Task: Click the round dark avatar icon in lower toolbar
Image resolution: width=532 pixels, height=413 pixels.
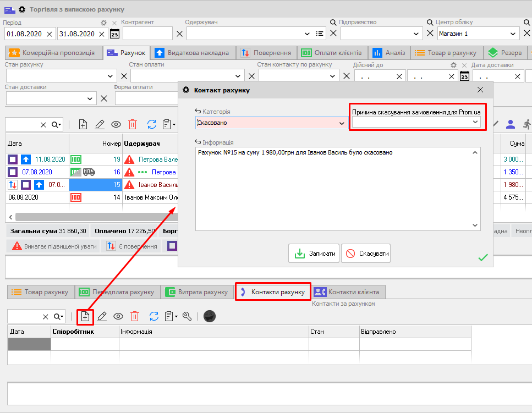Action: [x=209, y=316]
